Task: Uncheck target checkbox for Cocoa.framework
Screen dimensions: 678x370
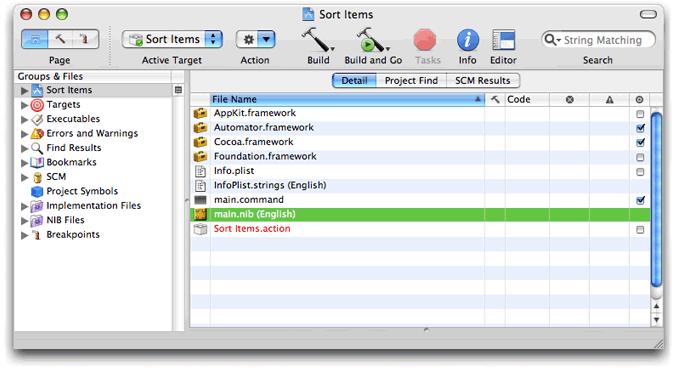Action: tap(640, 142)
